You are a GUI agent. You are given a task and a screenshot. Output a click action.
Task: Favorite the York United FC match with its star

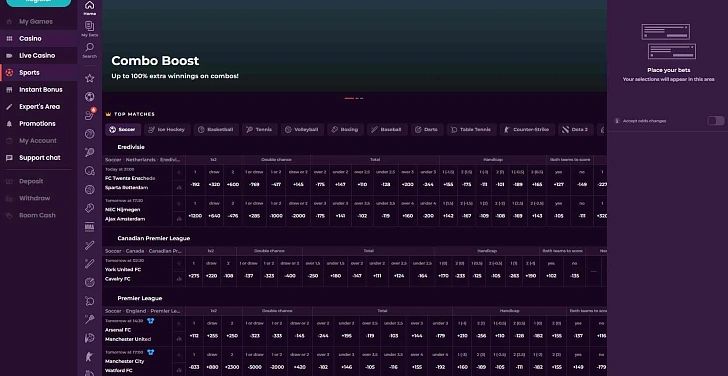(x=179, y=263)
